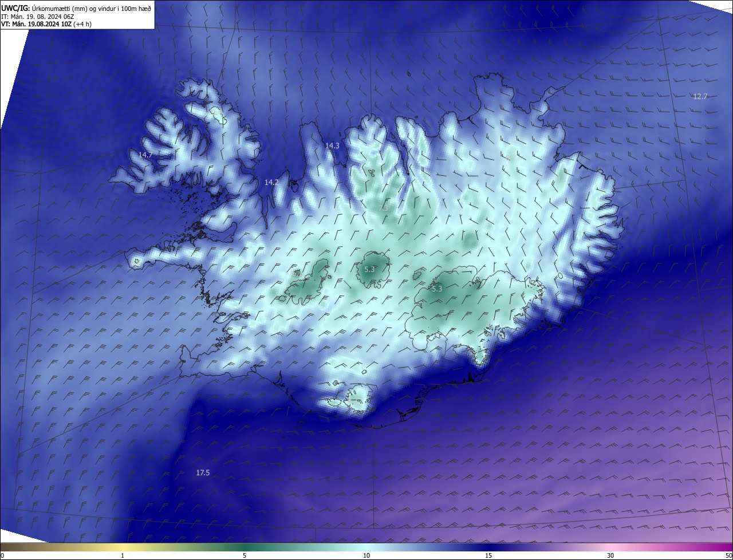Click the 'Úrkomumætti (mm) og vindur i 100m hæð' caption
The image size is (733, 560).
click(92, 8)
